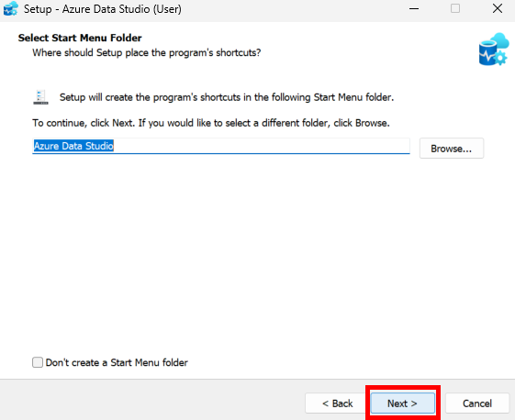Image resolution: width=515 pixels, height=420 pixels.
Task: Cancel the Azure Data Studio installation
Action: point(476,403)
